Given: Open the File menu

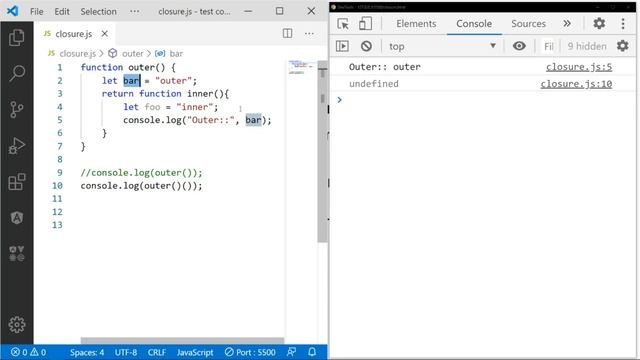Looking at the screenshot, I should pyautogui.click(x=36, y=11).
